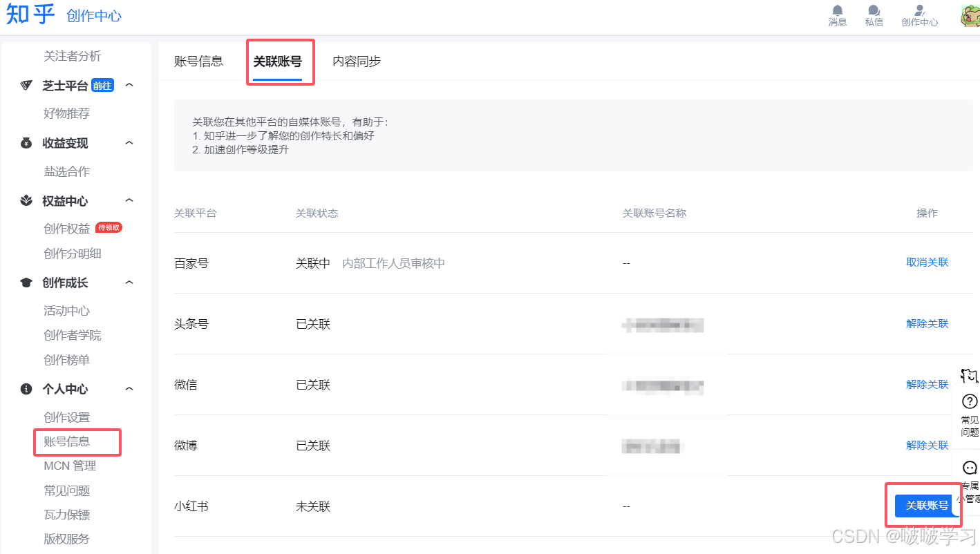Screen dimensions: 980x554
Task: Open 创作权益 in sidebar
Action: click(67, 229)
